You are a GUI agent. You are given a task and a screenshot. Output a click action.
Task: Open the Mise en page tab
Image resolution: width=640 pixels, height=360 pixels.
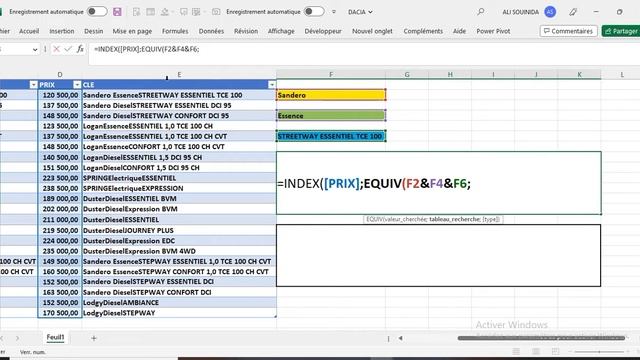point(132,31)
